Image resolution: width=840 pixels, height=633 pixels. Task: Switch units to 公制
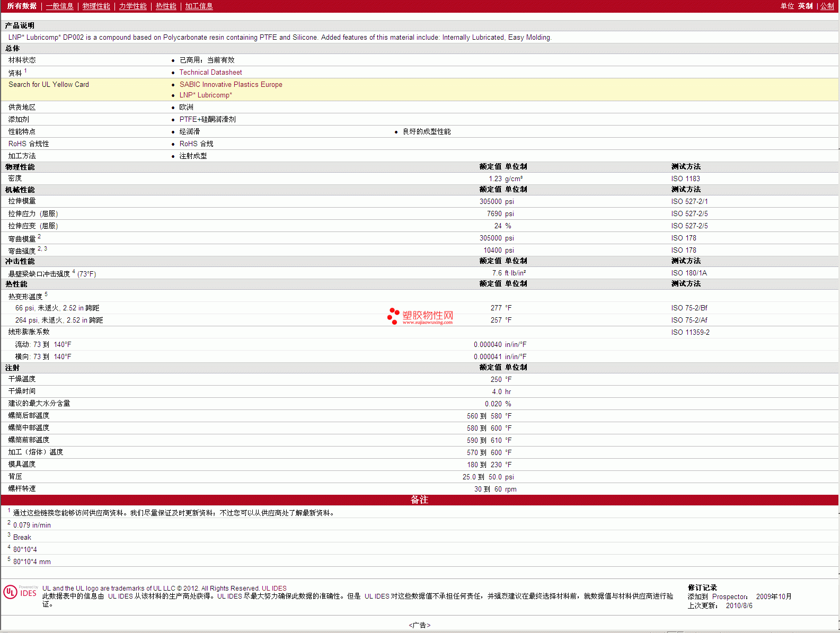[x=827, y=6]
